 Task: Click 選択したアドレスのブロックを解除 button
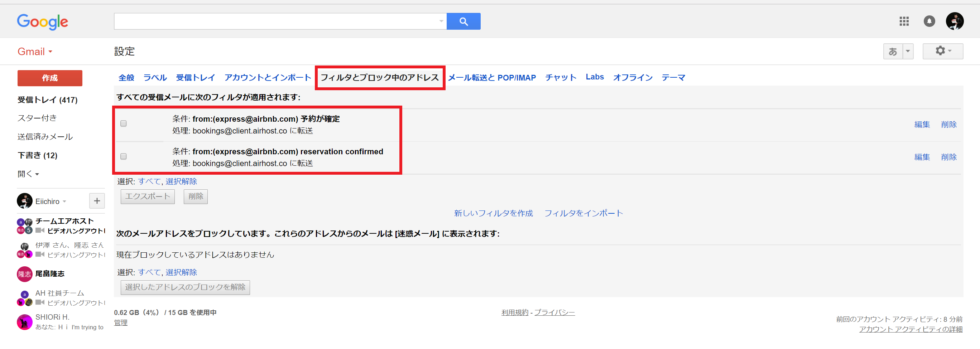pos(185,287)
